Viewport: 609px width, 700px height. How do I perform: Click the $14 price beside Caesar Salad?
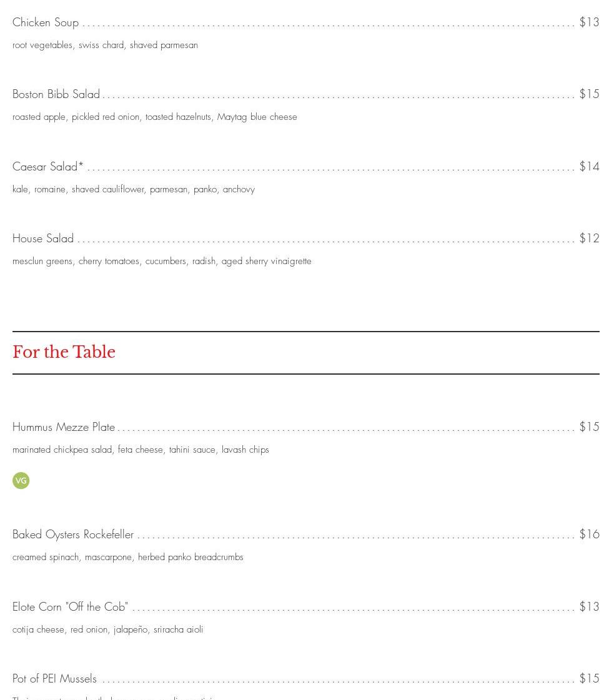click(x=589, y=167)
